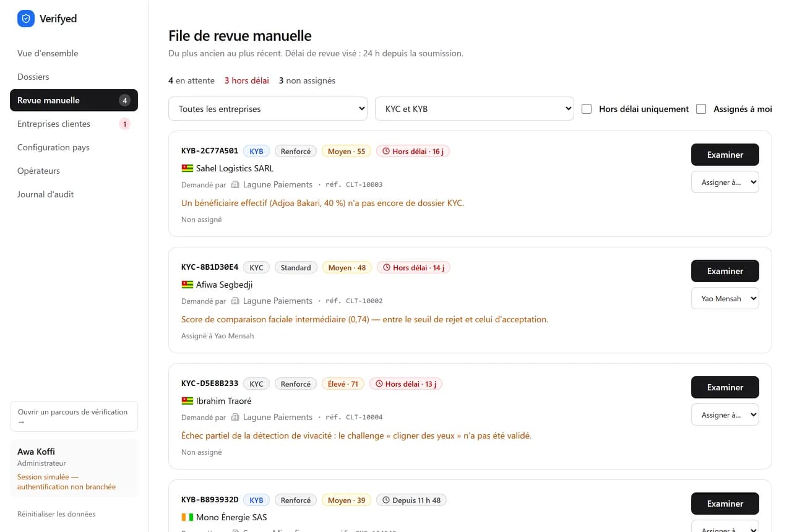Image resolution: width=792 pixels, height=532 pixels.
Task: Click the 'Élevé · 71' risk badge
Action: pos(343,384)
